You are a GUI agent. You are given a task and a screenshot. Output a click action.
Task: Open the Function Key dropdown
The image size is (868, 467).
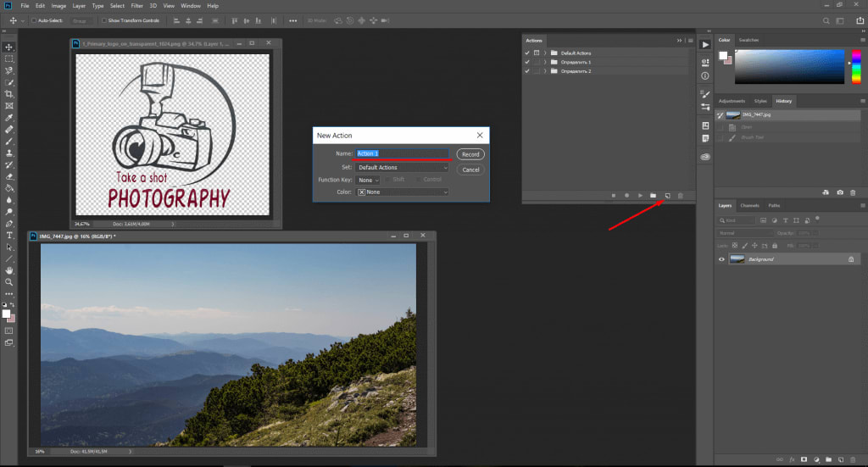pyautogui.click(x=368, y=180)
